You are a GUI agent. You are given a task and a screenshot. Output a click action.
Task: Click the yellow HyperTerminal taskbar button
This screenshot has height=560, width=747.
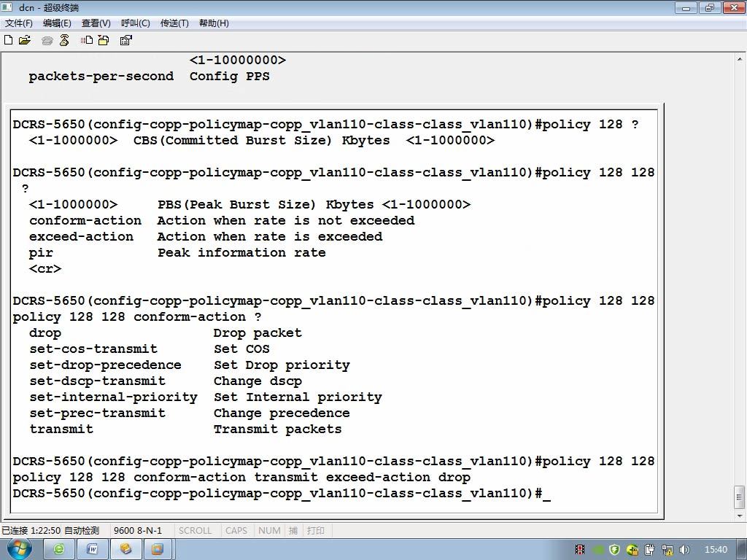[125, 550]
